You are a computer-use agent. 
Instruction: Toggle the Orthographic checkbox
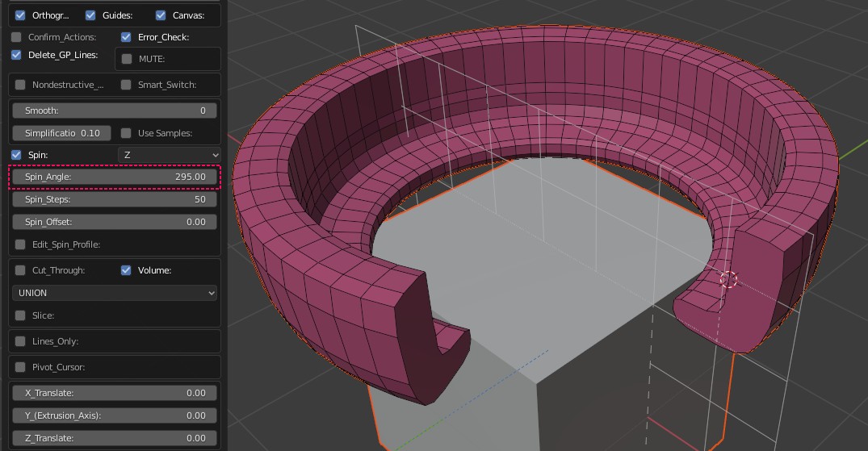pyautogui.click(x=20, y=15)
